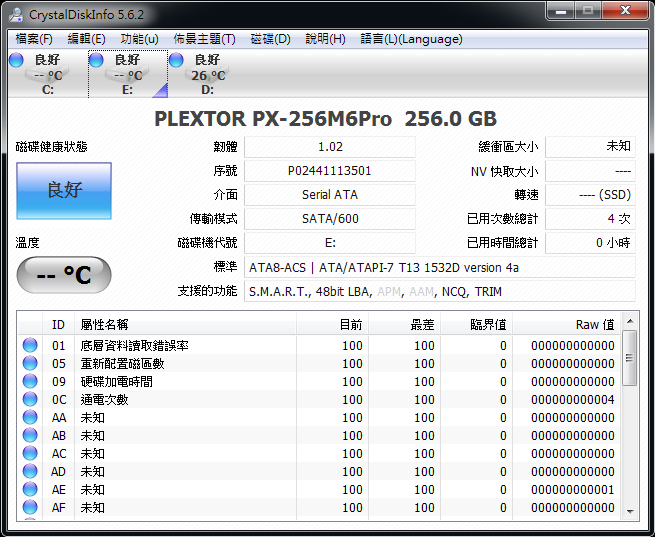Click the rotation rate field ---- (SSD)

591,195
